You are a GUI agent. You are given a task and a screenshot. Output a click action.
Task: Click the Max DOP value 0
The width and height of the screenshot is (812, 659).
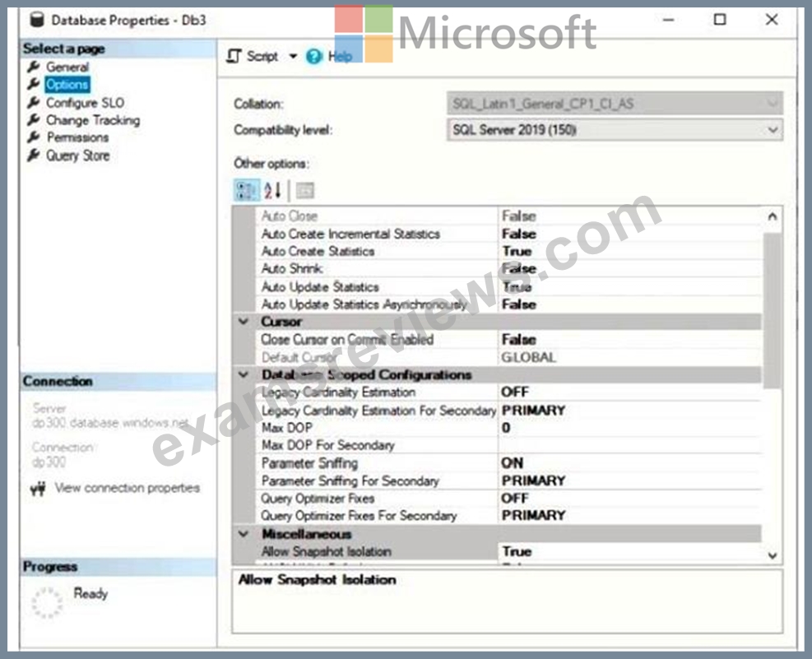coord(506,428)
